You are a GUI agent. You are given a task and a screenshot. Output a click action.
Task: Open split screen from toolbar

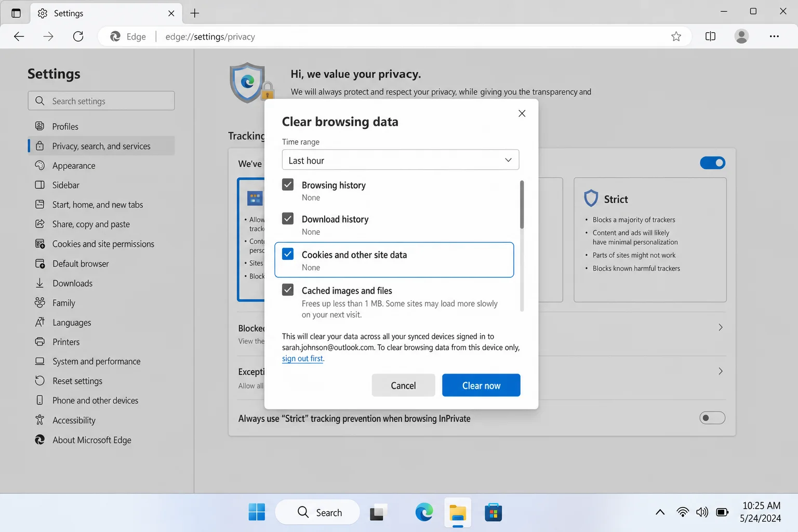pos(710,36)
